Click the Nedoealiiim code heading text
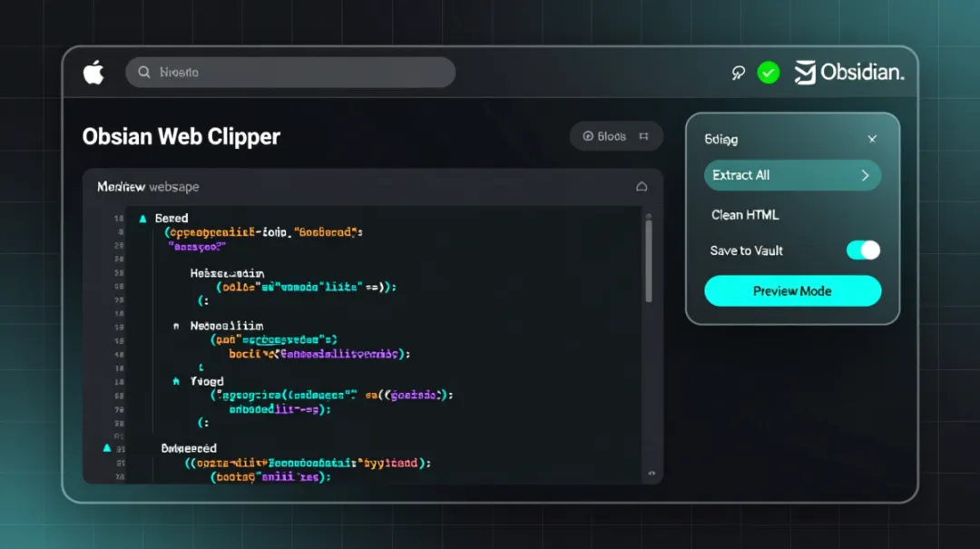Screen dimensions: 980x549 tap(227, 326)
